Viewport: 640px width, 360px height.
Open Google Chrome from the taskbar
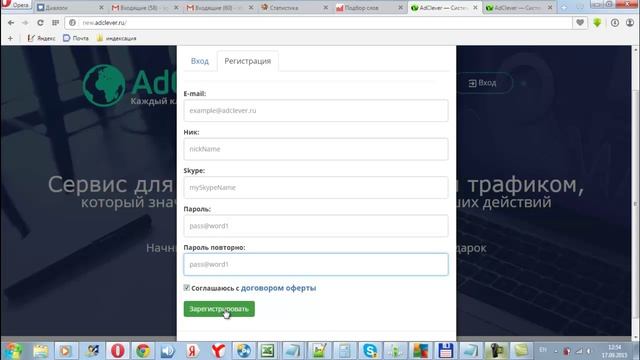(x=143, y=351)
